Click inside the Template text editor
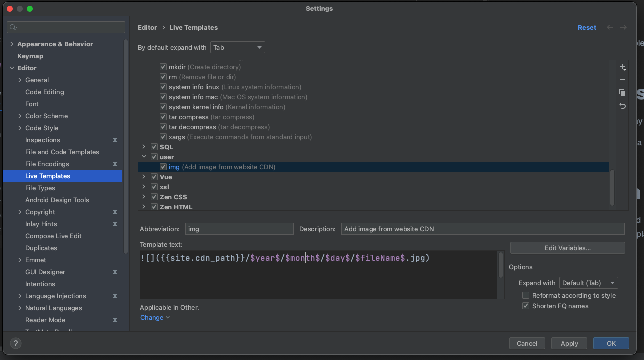 [x=318, y=275]
